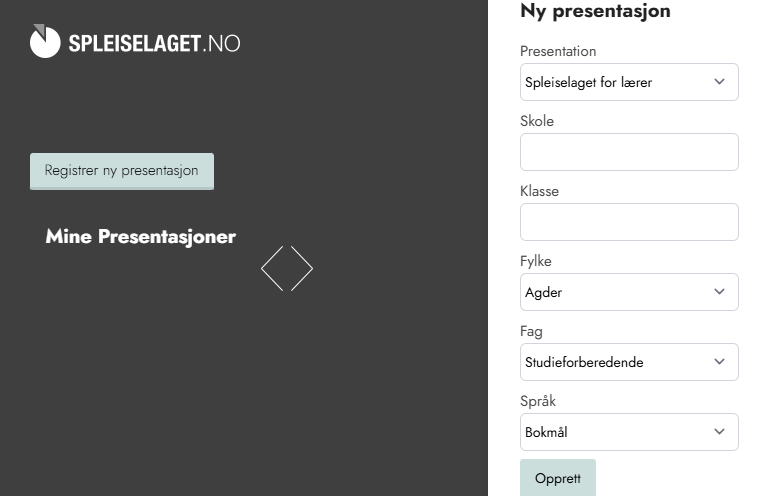The width and height of the screenshot is (763, 496).
Task: Click the Spleiselaget pie chart logo icon
Action: coord(45,41)
